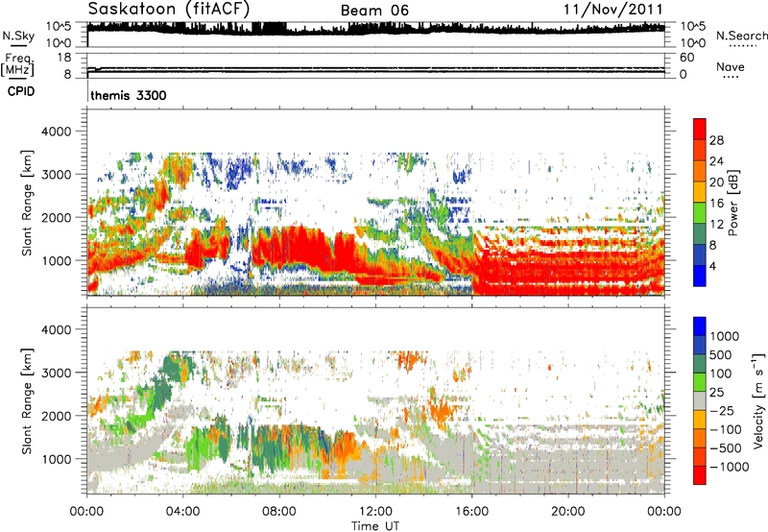Click the power panel 'Slant Range [km]' label
The image size is (768, 532).
pos(27,203)
